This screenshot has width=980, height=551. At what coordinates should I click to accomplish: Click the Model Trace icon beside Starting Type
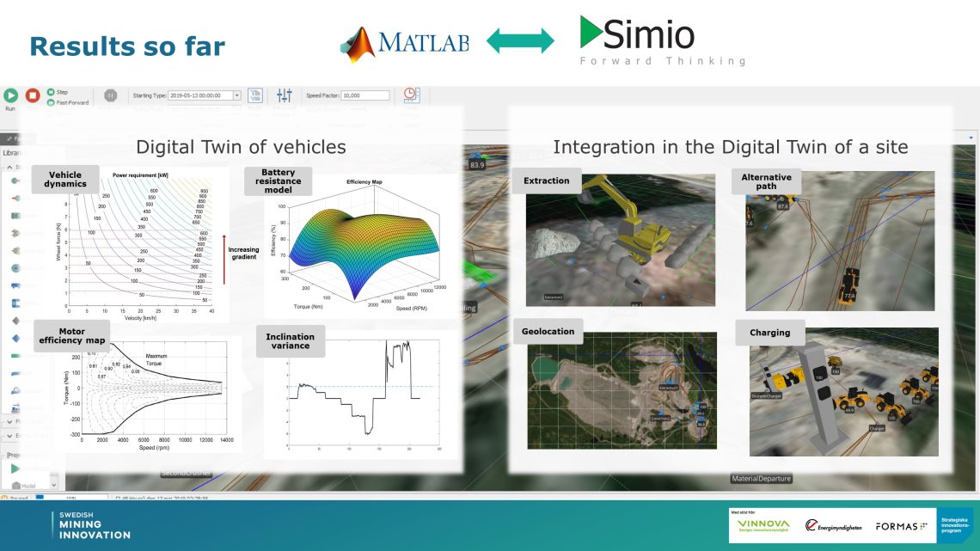255,95
